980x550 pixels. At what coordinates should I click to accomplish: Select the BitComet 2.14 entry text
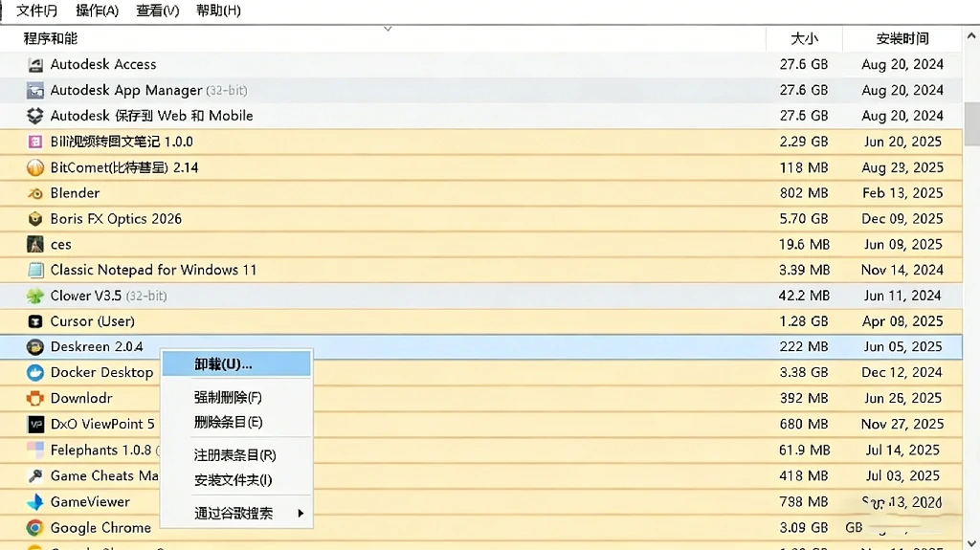124,167
